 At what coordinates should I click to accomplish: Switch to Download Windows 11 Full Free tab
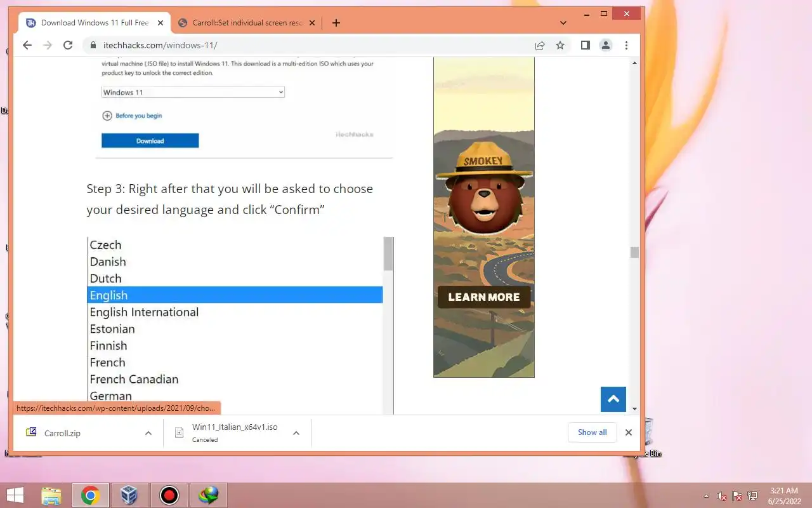(95, 23)
